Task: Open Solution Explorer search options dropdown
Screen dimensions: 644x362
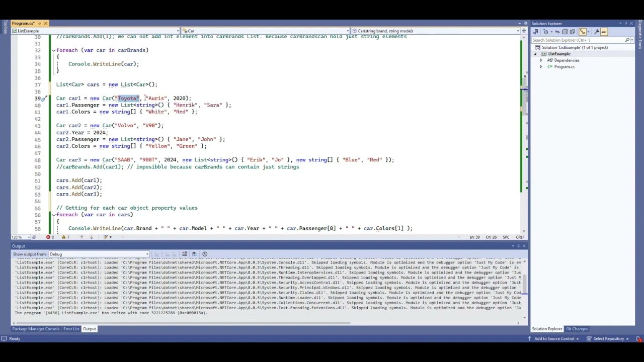Action: (x=632, y=40)
